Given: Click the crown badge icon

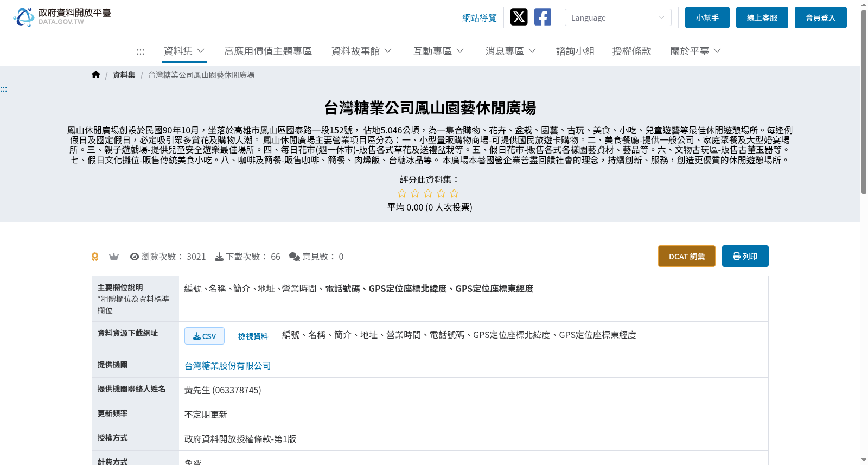Looking at the screenshot, I should 114,257.
